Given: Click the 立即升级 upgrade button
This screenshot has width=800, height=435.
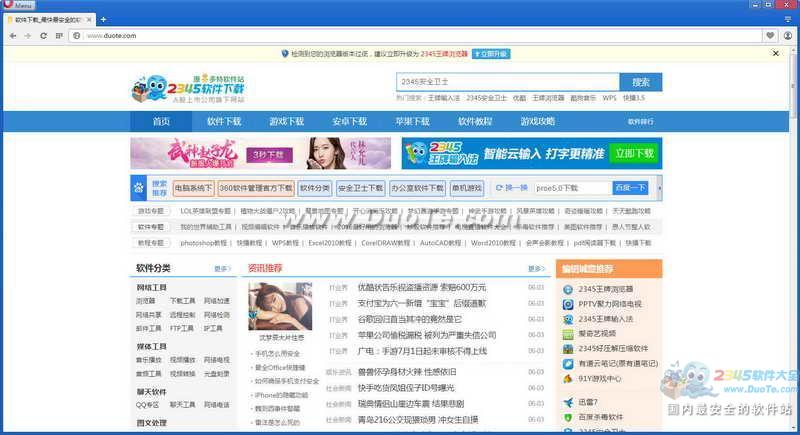Looking at the screenshot, I should (x=491, y=54).
